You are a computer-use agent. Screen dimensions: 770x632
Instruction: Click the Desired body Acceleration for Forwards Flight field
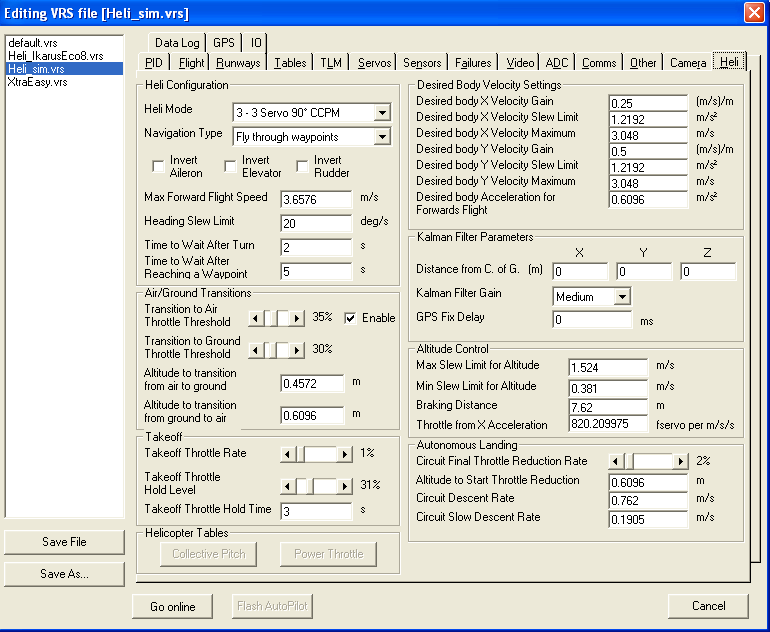[x=648, y=199]
